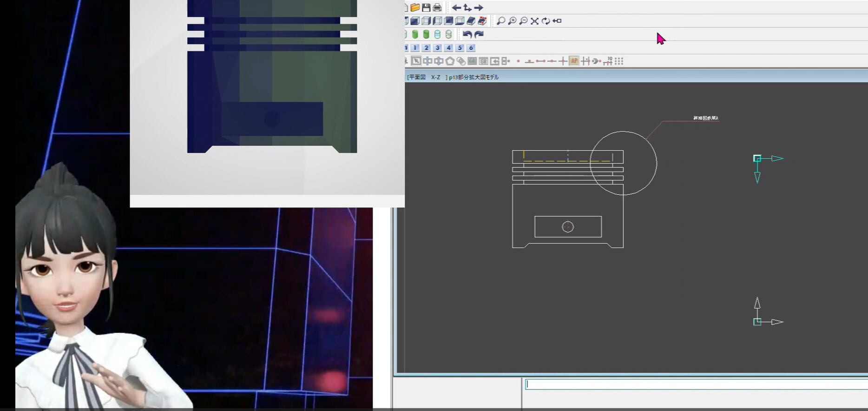
Task: Click the right navigation arrow
Action: pos(479,7)
